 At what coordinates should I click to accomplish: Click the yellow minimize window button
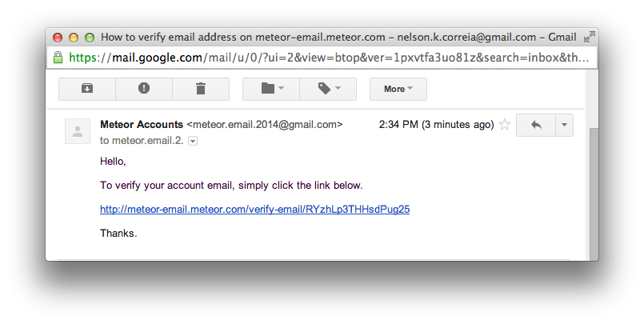74,38
